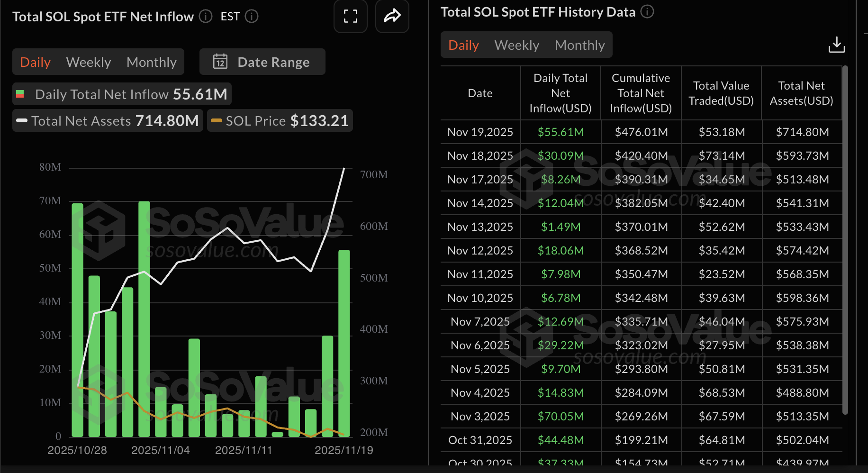Switch chart to Weekly view
868x473 pixels.
[89, 62]
